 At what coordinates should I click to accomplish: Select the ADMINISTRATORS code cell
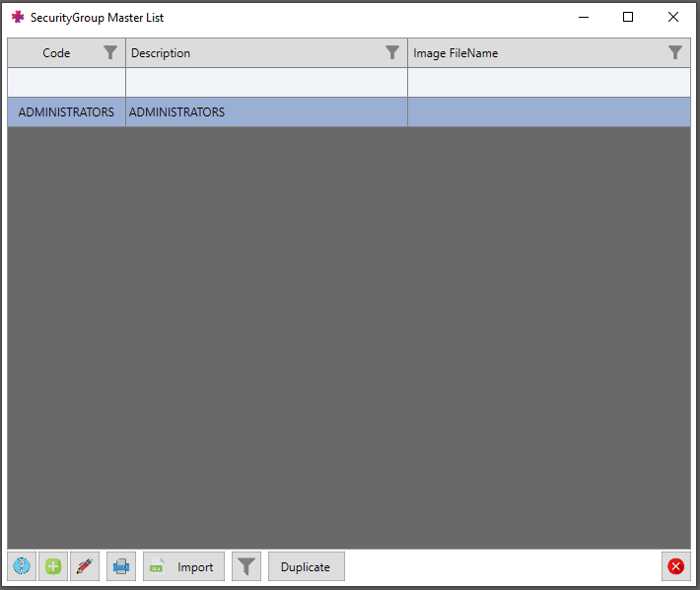pyautogui.click(x=66, y=112)
